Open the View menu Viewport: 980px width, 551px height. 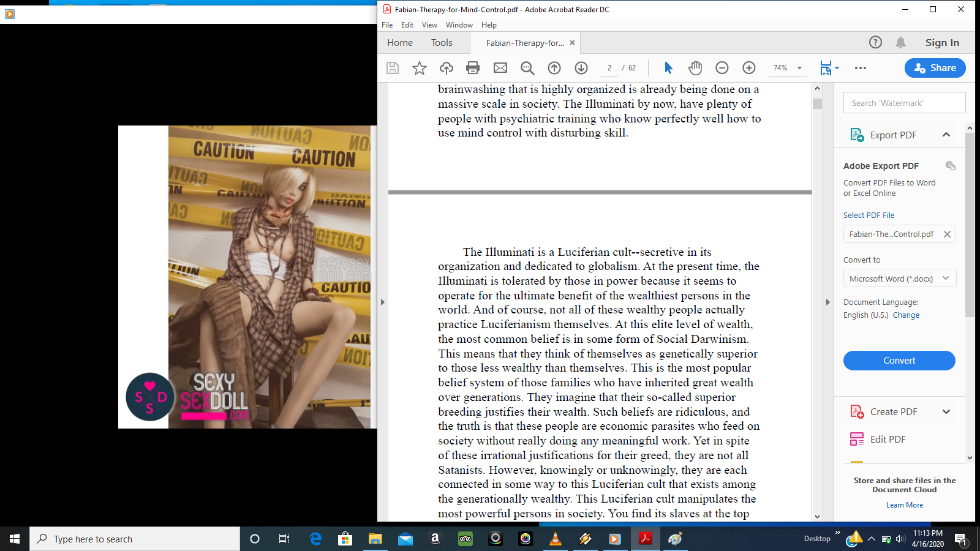429,25
